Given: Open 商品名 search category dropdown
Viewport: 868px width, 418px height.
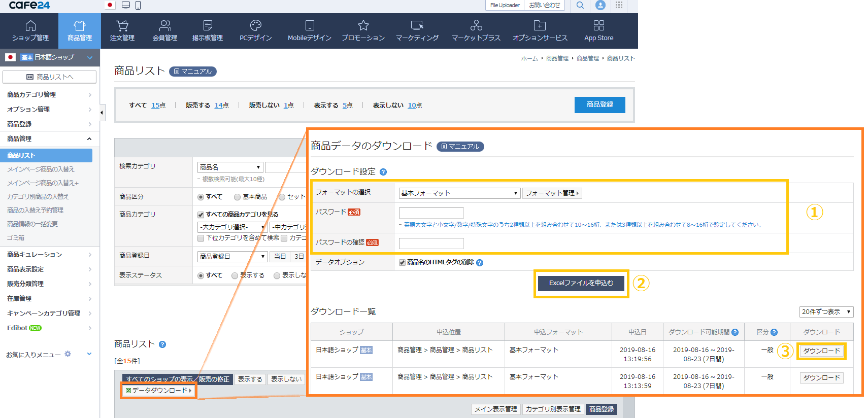Looking at the screenshot, I should pyautogui.click(x=230, y=167).
